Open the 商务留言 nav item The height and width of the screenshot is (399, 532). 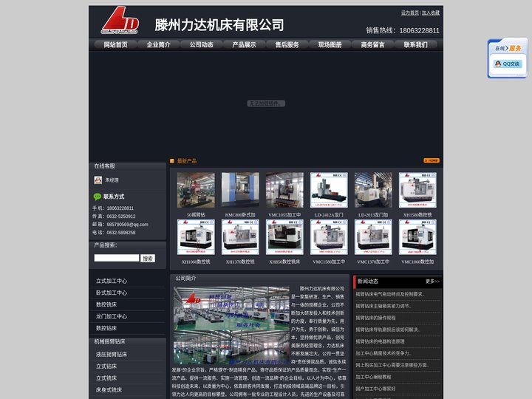coord(372,44)
